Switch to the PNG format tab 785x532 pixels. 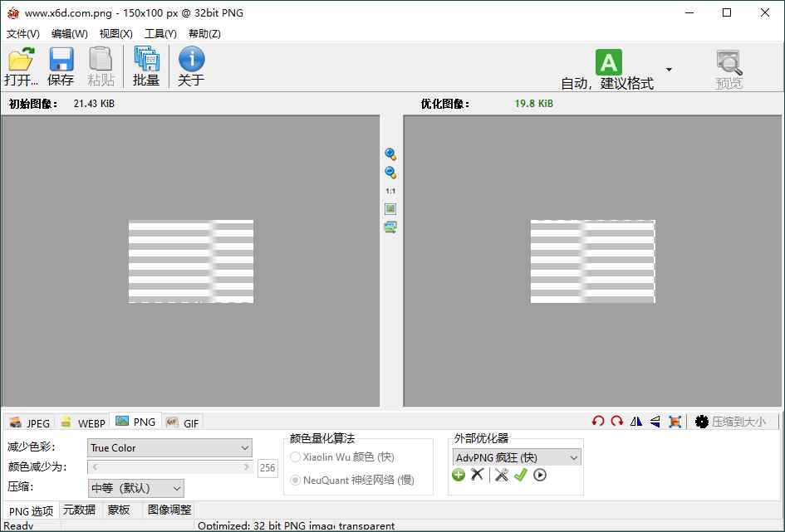pyautogui.click(x=135, y=422)
